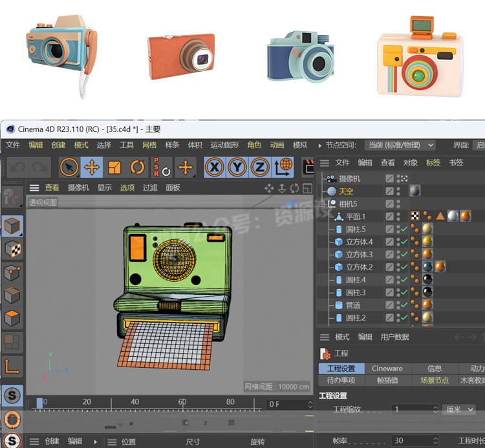485x448 pixels.
Task: Click the render view clapperboard icon
Action: point(308,167)
